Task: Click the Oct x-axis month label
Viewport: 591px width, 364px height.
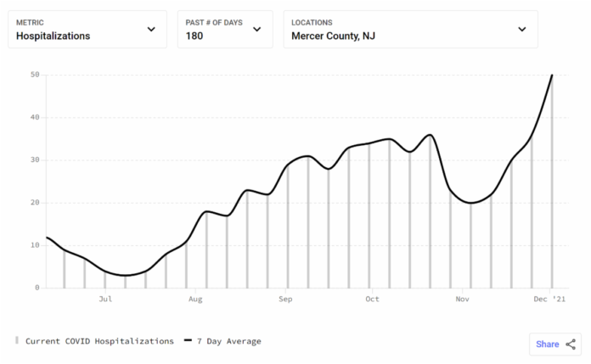Action: 372,300
